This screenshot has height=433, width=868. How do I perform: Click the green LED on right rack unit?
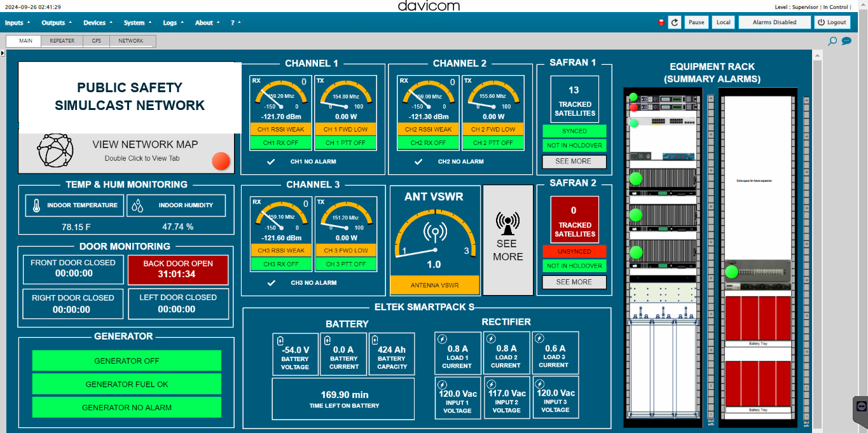pyautogui.click(x=731, y=272)
